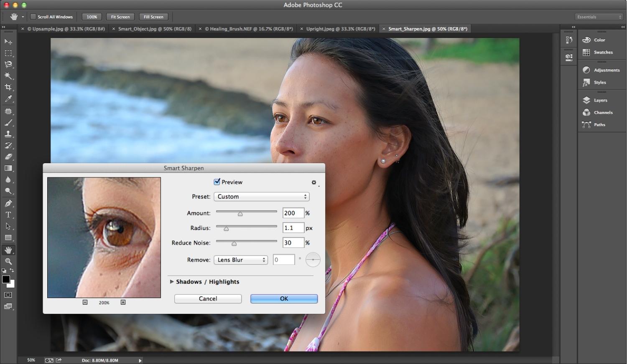Select the Crop tool
627x364 pixels.
pyautogui.click(x=8, y=87)
